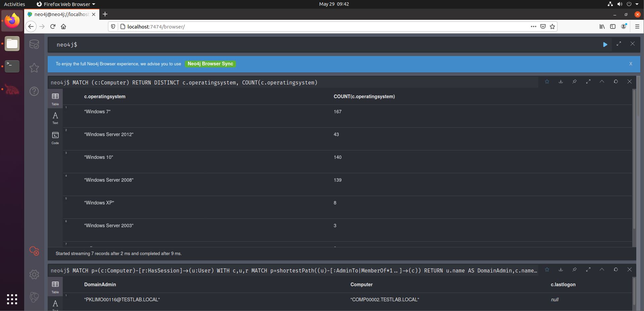Screen dimensions: 644x311
Task: Open the About Neo4j sidebar icon
Action: pyautogui.click(x=34, y=297)
